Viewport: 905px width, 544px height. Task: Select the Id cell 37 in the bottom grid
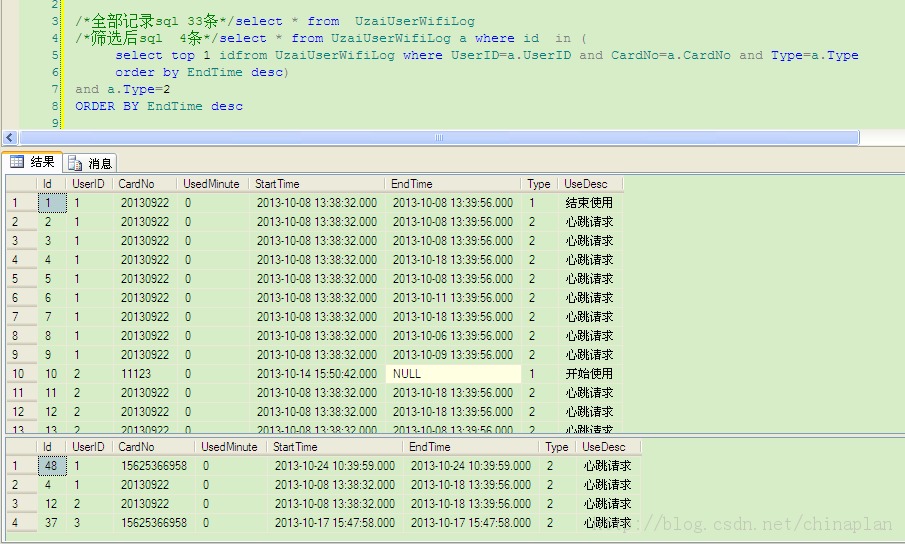click(52, 523)
